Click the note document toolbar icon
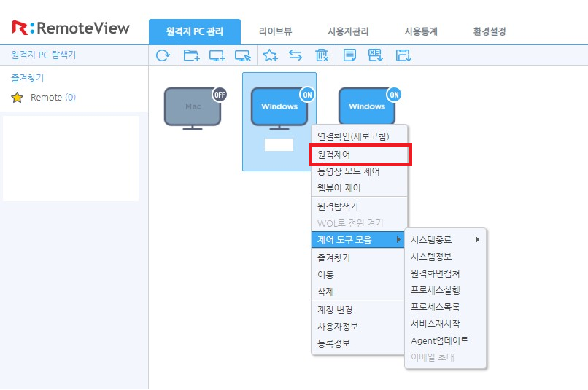The width and height of the screenshot is (588, 390). [350, 55]
